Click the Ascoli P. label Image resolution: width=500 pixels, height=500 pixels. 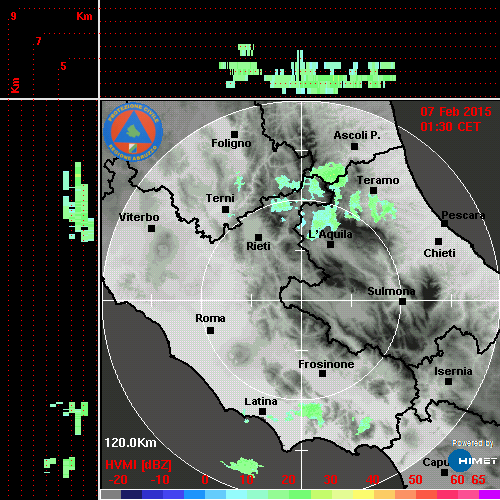357,135
